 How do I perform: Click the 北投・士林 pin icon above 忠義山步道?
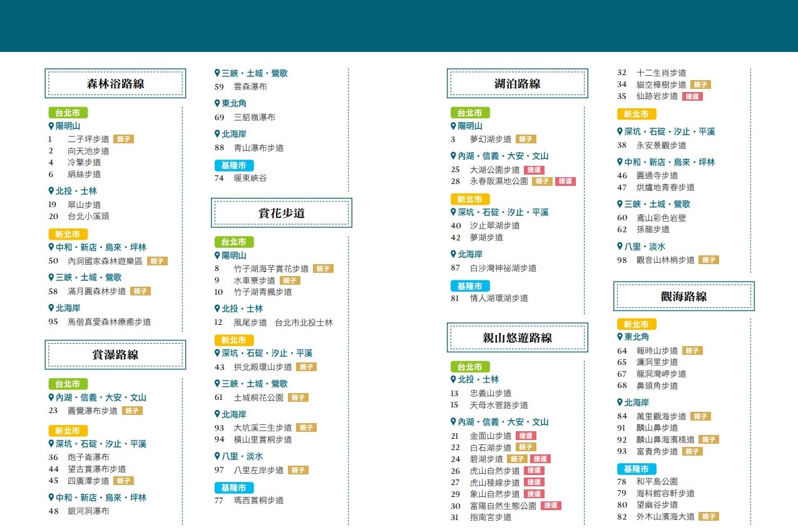[453, 379]
